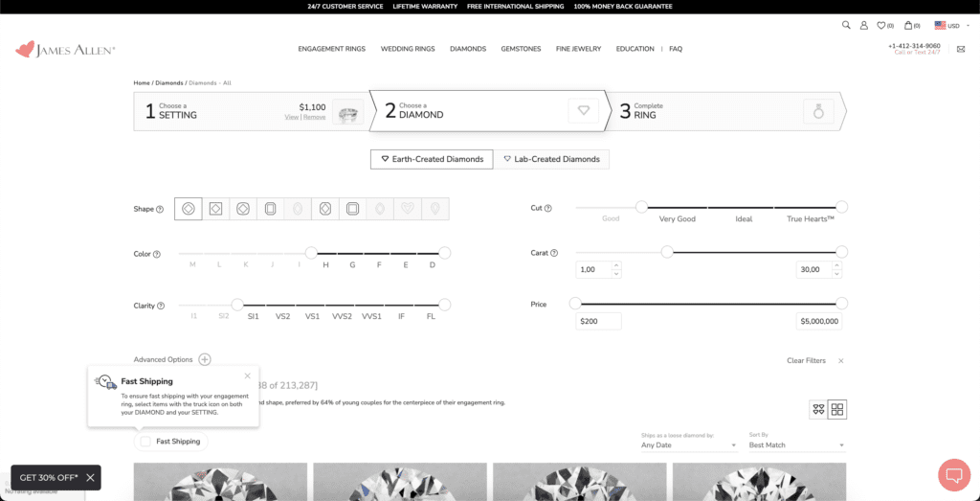
Task: Remove the chosen setting link
Action: (x=314, y=117)
